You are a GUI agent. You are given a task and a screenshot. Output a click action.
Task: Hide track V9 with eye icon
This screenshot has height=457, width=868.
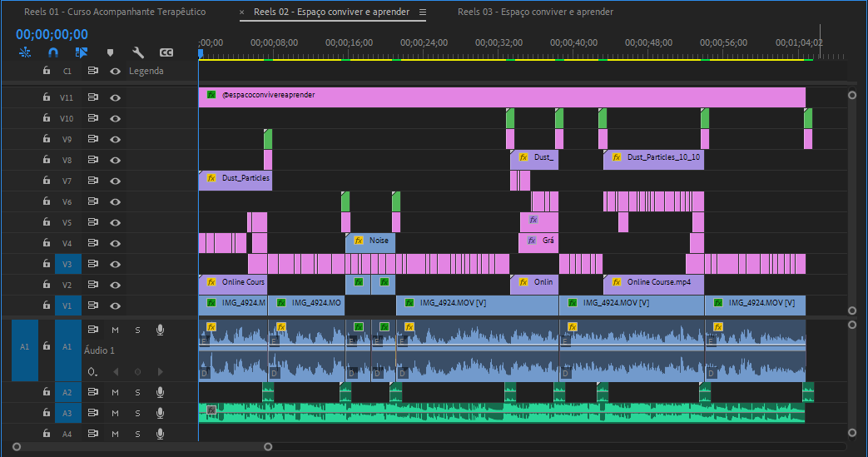click(115, 139)
